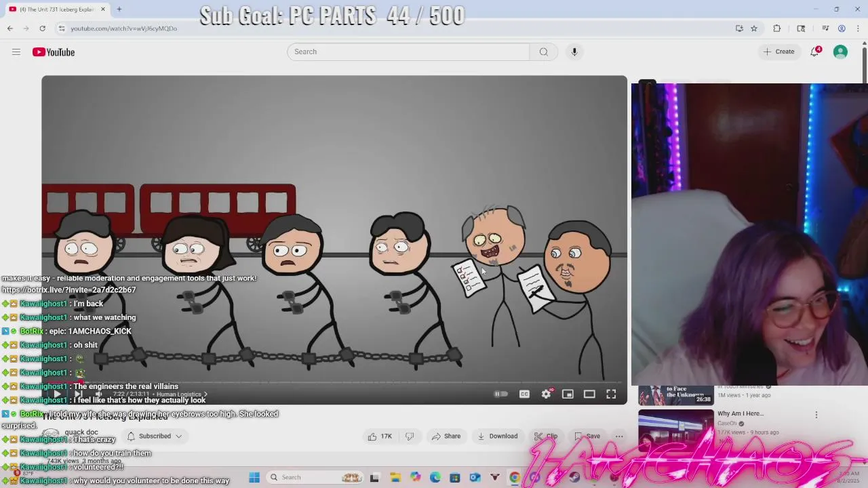Enter fullscreen video mode
The height and width of the screenshot is (488, 868).
pos(611,394)
